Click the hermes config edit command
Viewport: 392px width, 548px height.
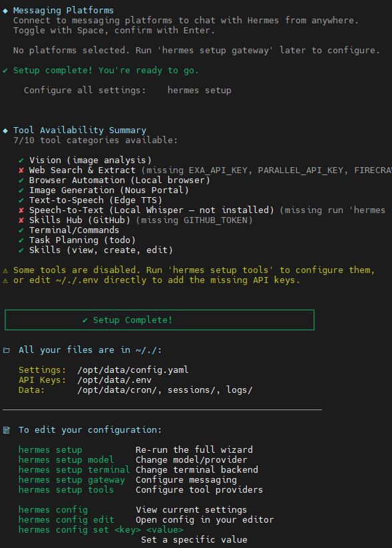66,520
